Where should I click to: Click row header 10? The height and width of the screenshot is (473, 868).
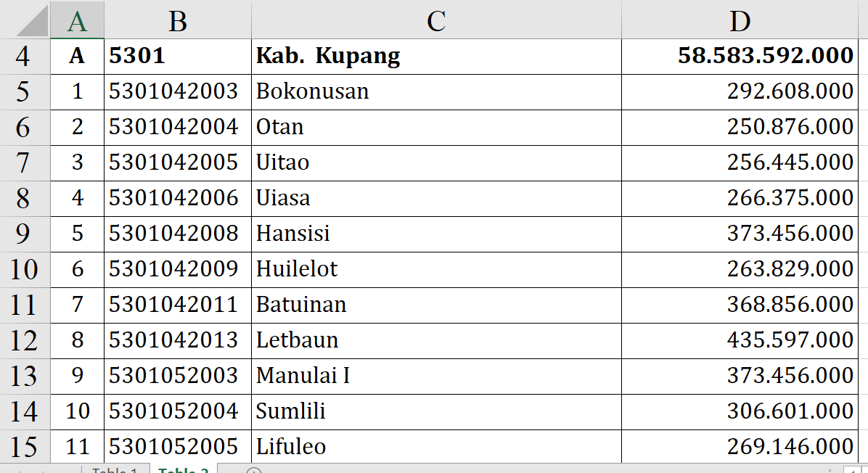click(x=25, y=270)
